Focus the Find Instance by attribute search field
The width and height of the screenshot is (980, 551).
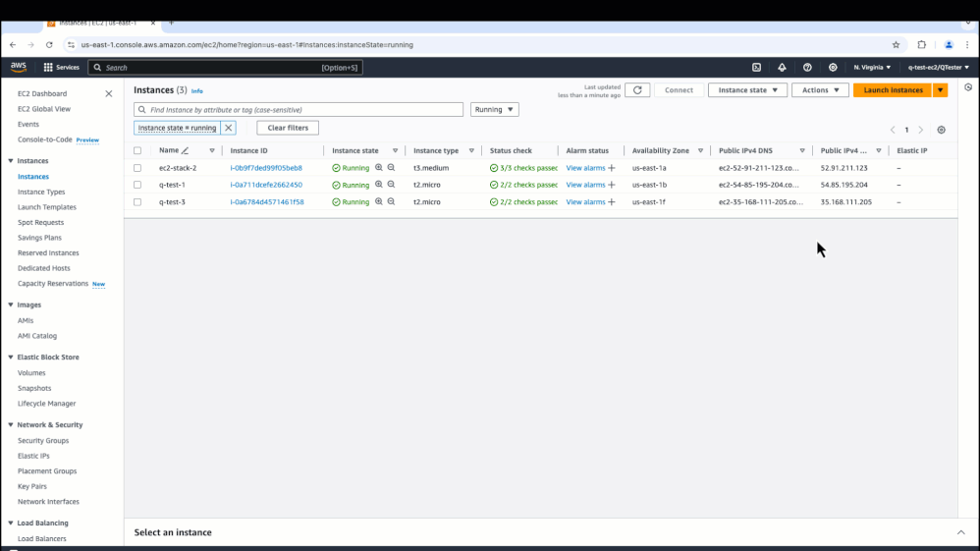pyautogui.click(x=299, y=109)
